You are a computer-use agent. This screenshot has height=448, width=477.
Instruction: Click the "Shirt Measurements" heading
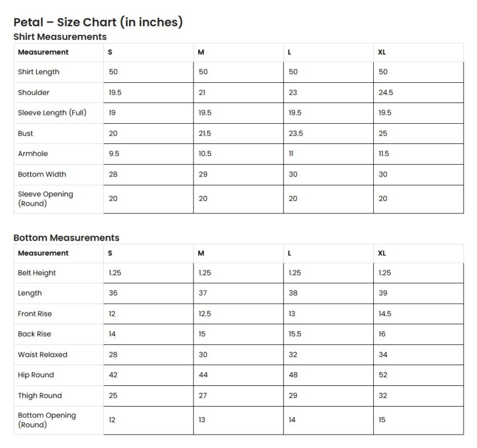[60, 36]
